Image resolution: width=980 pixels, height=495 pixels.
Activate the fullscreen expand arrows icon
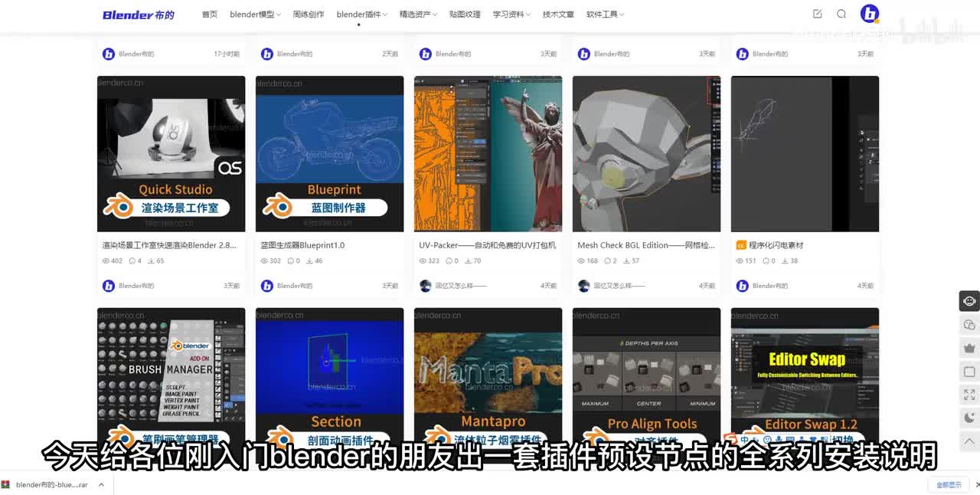tap(969, 395)
